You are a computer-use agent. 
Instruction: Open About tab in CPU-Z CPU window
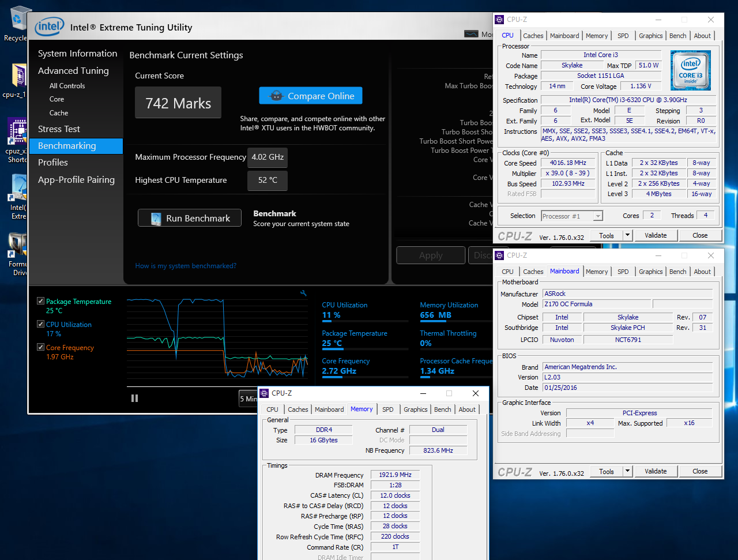(702, 36)
